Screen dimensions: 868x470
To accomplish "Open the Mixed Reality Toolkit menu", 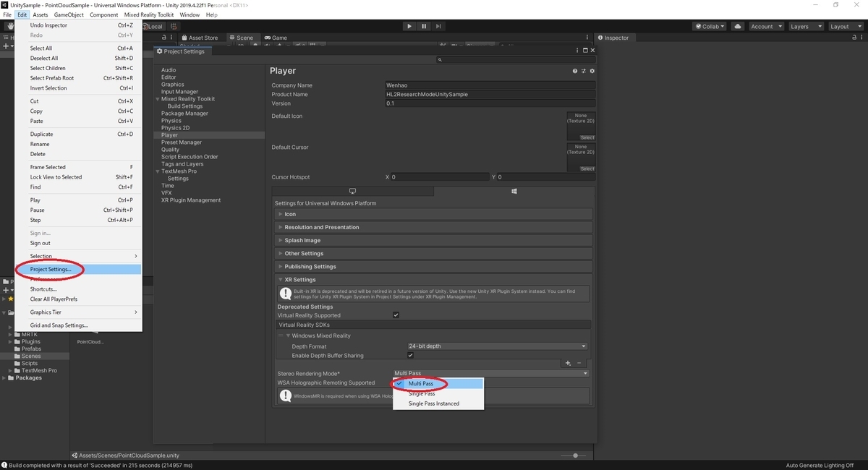I will click(x=148, y=14).
